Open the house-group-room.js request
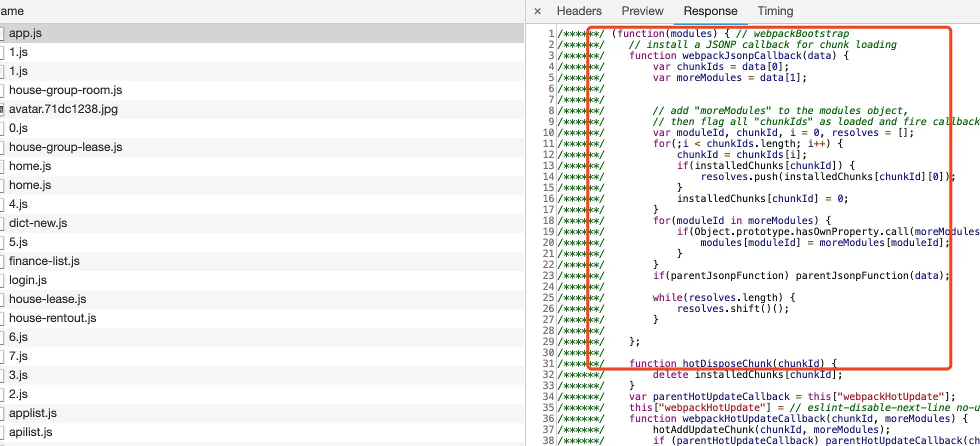This screenshot has height=446, width=980. tap(262, 90)
